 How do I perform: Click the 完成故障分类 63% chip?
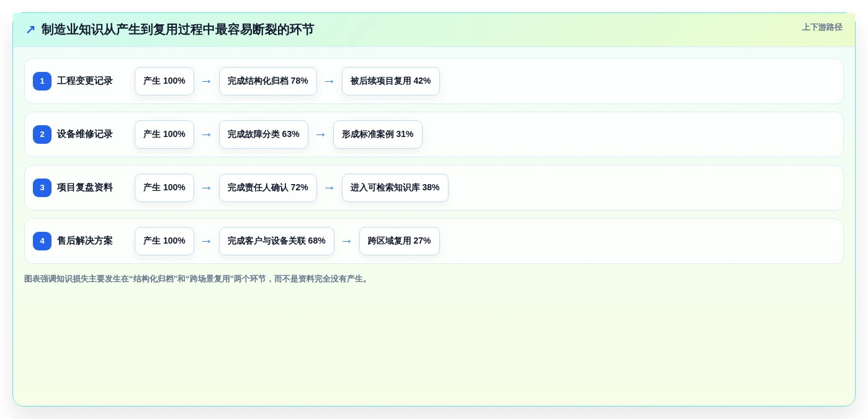264,135
